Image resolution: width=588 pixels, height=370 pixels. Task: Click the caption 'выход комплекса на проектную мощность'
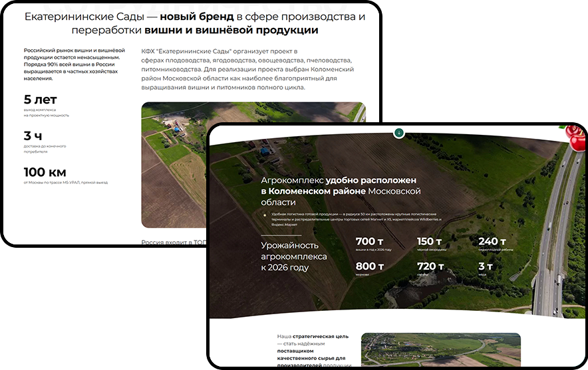(x=46, y=112)
